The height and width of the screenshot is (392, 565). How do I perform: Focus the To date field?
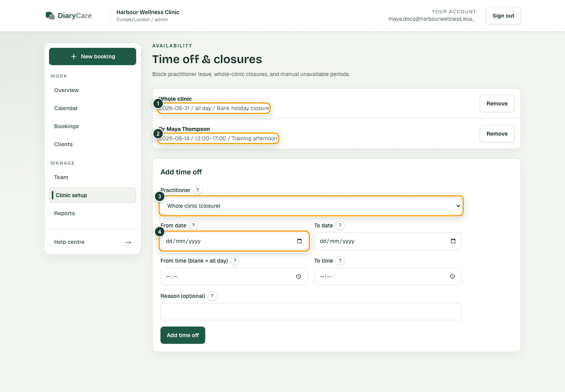pyautogui.click(x=388, y=241)
